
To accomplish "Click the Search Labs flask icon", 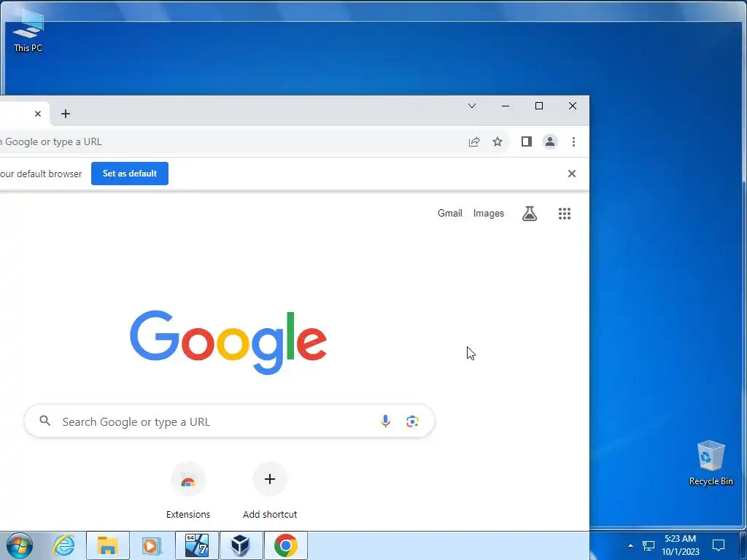I will 530,214.
